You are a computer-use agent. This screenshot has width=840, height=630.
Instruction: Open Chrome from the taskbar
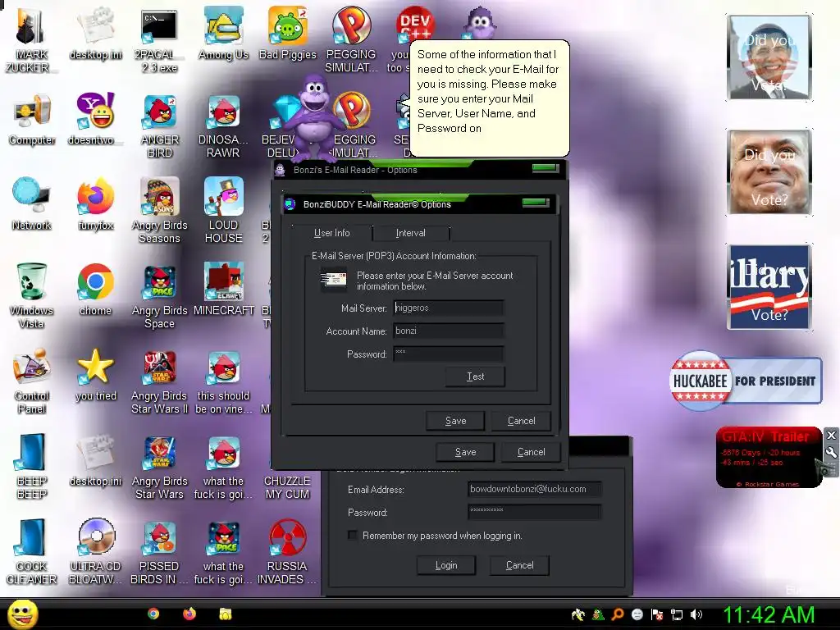click(x=153, y=614)
